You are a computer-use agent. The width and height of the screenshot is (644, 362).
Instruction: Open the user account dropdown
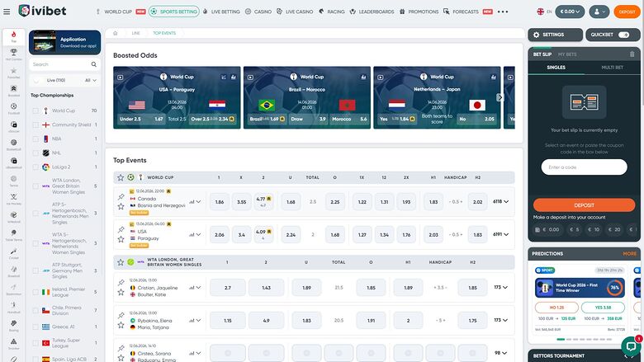(x=599, y=12)
